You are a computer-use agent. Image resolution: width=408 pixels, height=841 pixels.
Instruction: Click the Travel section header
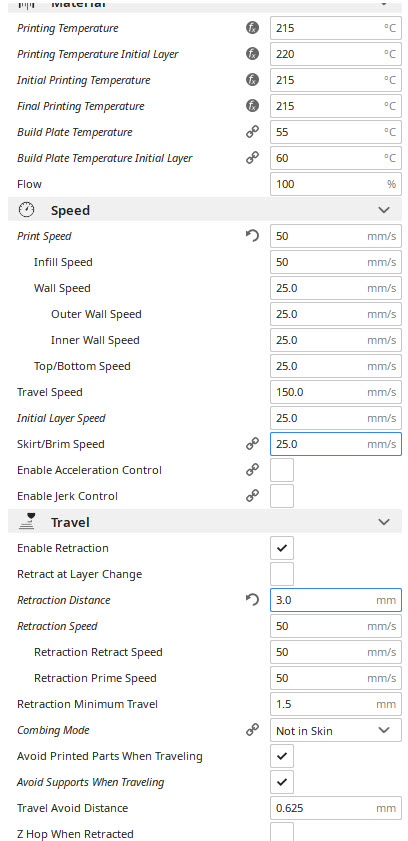205,522
